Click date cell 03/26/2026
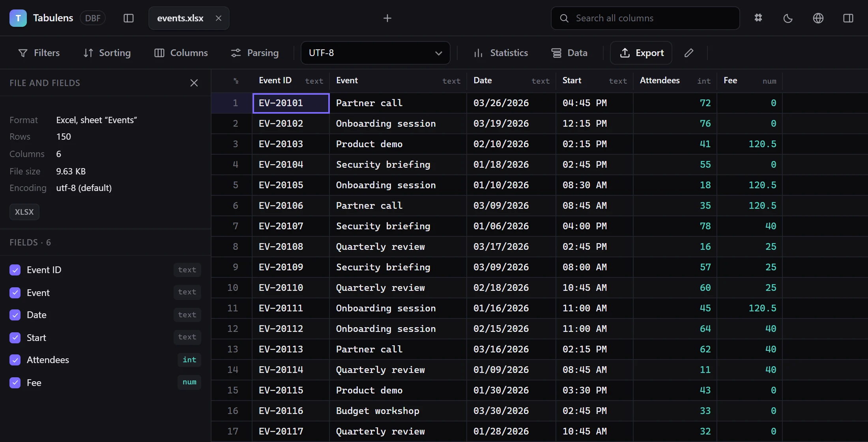 (511, 103)
